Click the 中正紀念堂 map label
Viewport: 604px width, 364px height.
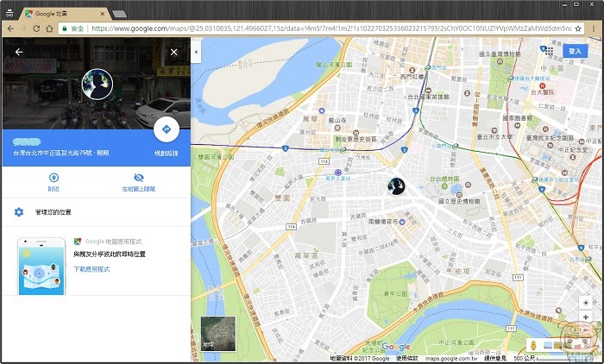pos(573,150)
